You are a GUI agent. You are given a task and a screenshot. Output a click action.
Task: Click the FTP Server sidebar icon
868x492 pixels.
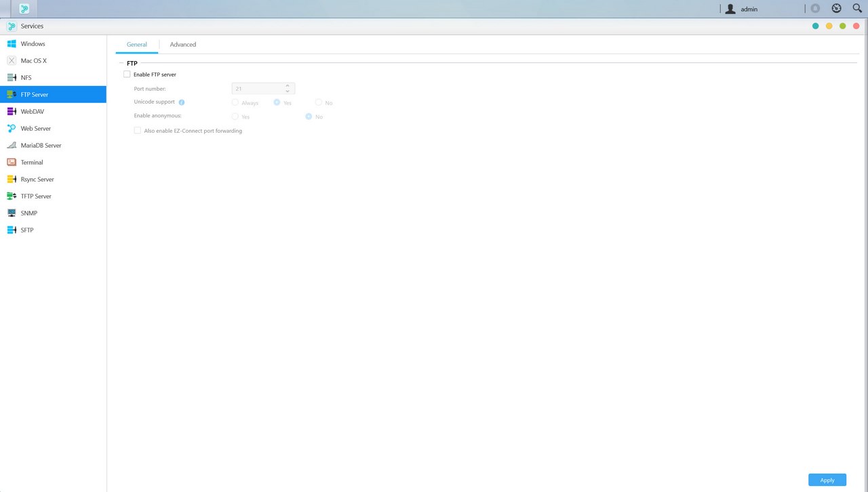pos(12,94)
